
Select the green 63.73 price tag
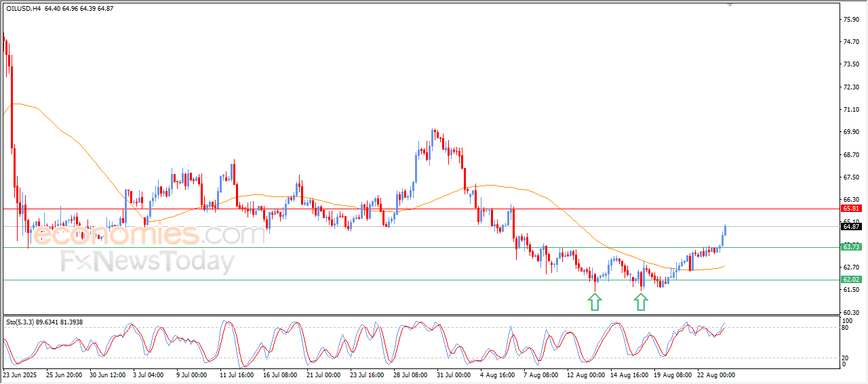[850, 247]
